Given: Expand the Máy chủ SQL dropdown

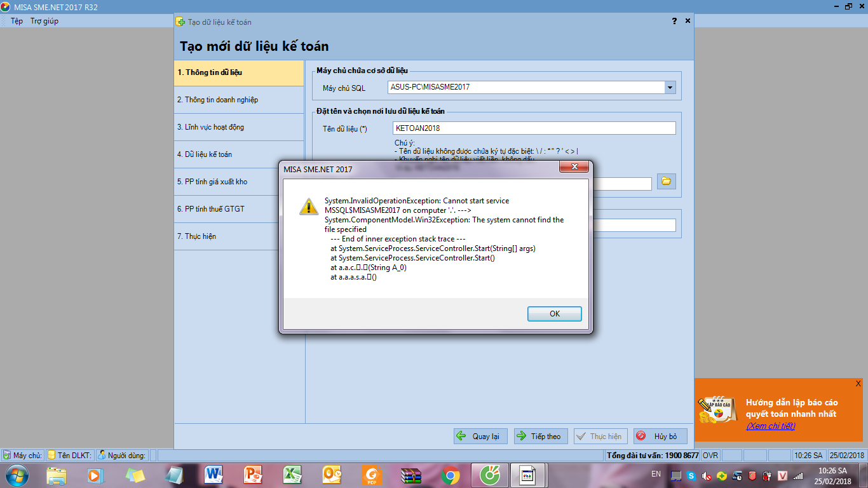Looking at the screenshot, I should pos(670,87).
